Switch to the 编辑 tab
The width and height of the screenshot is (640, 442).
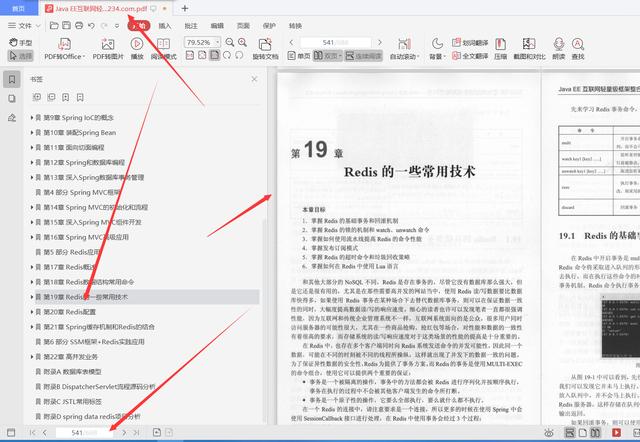click(x=217, y=26)
